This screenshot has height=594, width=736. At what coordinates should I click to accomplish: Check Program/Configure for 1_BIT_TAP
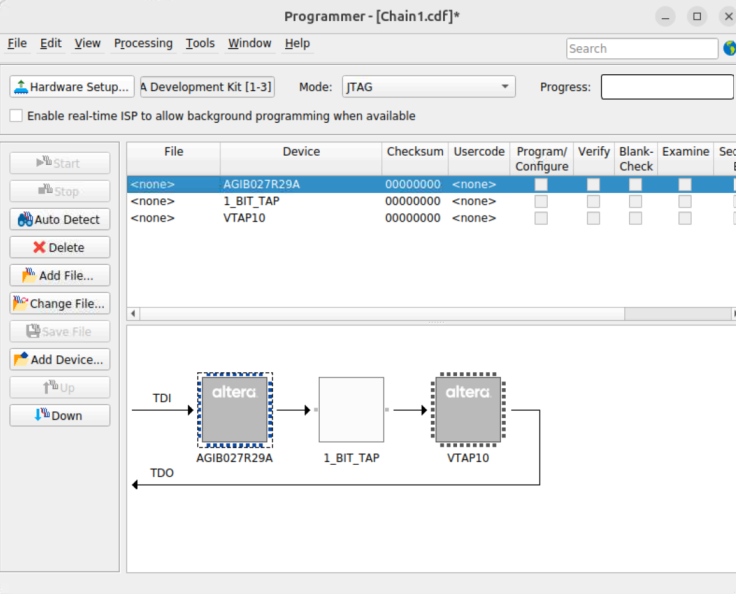click(x=541, y=201)
